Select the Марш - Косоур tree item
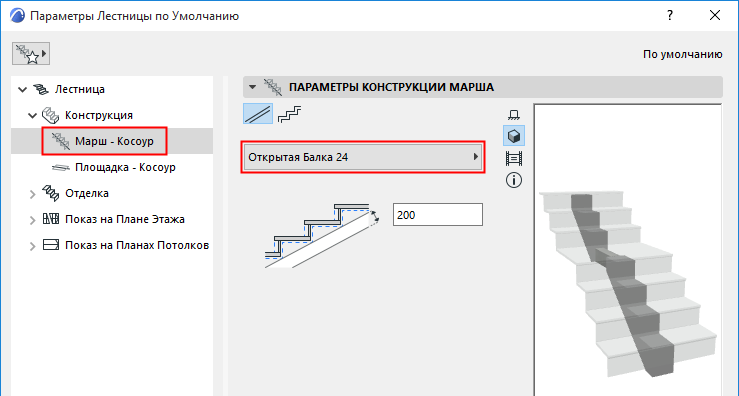Image resolution: width=739 pixels, height=396 pixels. (112, 141)
